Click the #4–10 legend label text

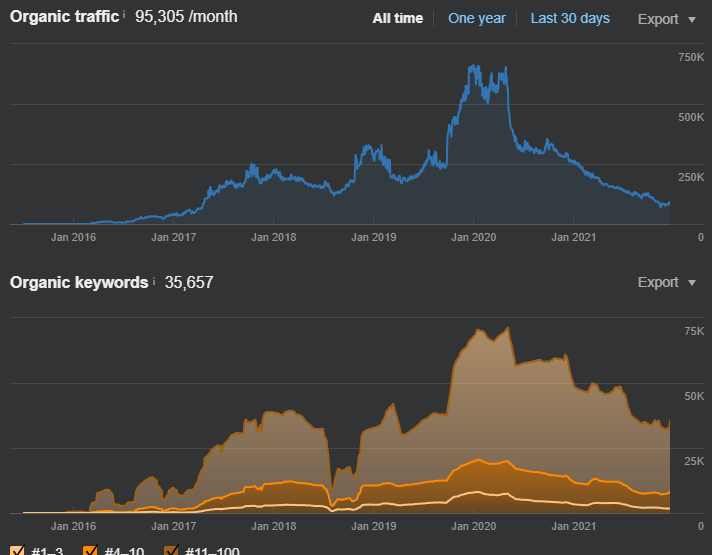pyautogui.click(x=124, y=551)
